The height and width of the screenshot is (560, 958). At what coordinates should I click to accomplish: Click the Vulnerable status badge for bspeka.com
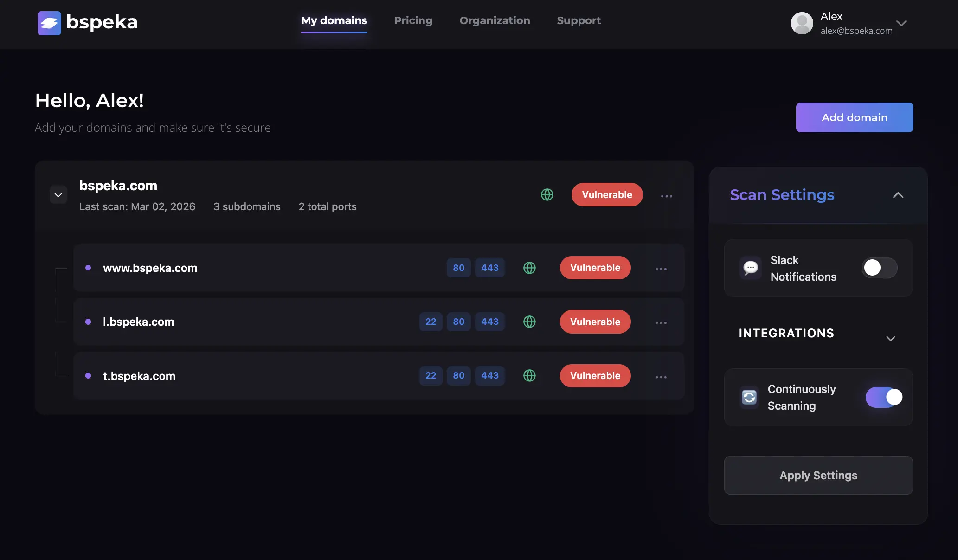[x=607, y=195]
